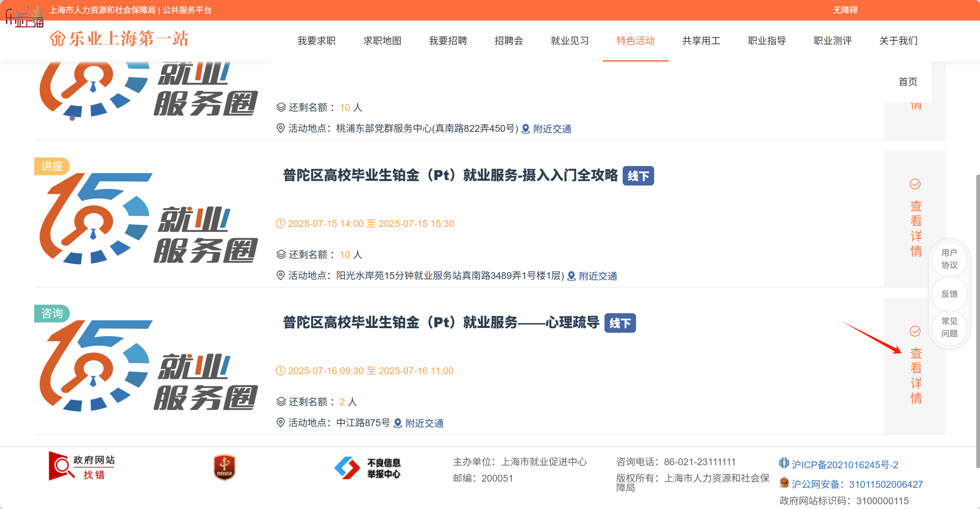980x509 pixels.
Task: Open 常见问题 floating side button
Action: [949, 327]
